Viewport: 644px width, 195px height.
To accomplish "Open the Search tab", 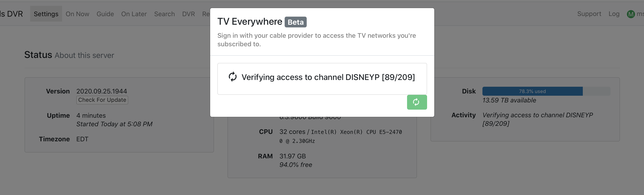I will (x=164, y=14).
